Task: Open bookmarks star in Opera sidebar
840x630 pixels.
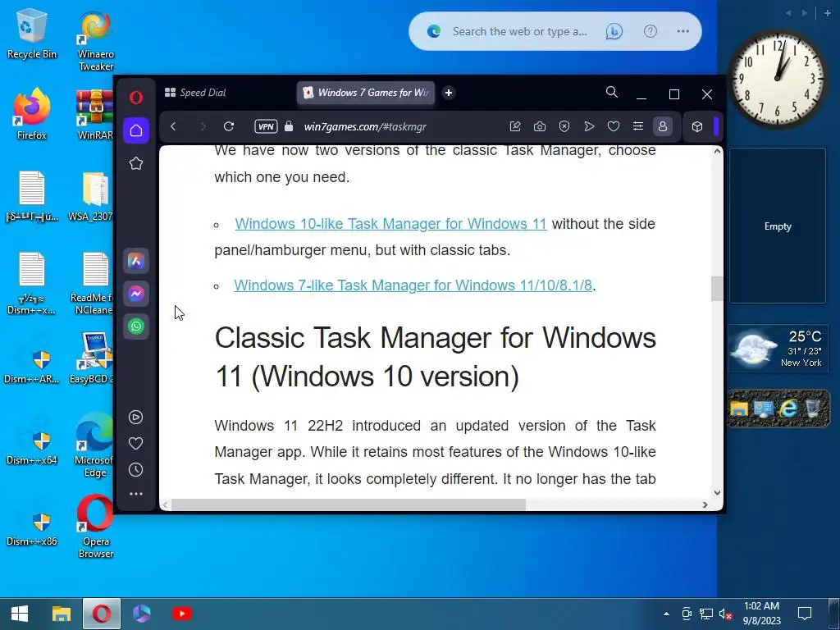Action: point(136,163)
